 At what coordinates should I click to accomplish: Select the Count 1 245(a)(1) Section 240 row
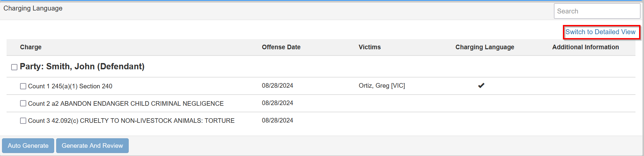[70, 86]
